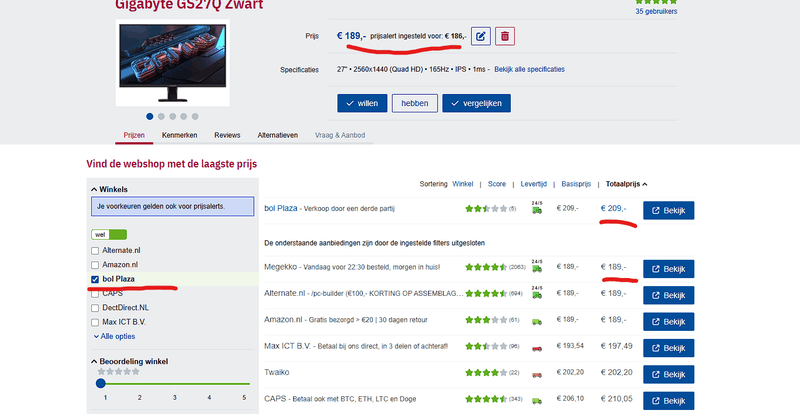Sort offers by Levertijd
The height and width of the screenshot is (414, 800).
click(534, 184)
